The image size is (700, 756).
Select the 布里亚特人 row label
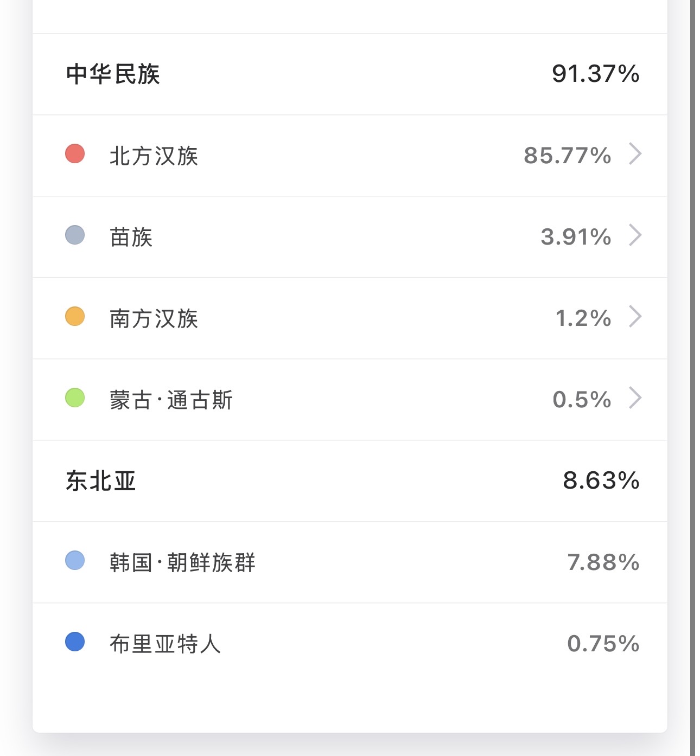tap(166, 644)
